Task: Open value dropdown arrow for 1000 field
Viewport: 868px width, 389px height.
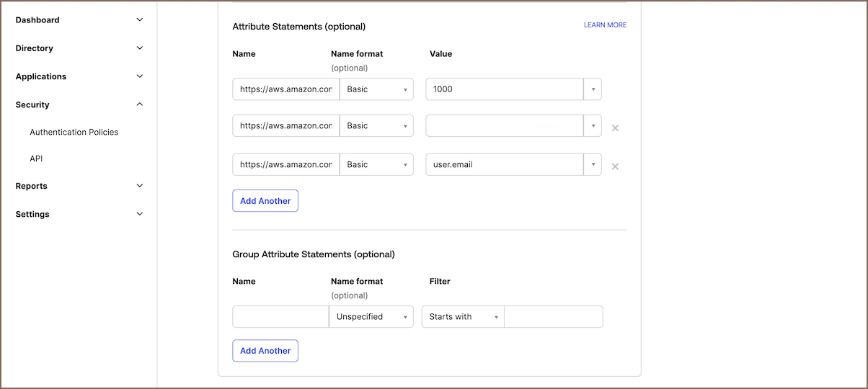Action: tap(593, 89)
